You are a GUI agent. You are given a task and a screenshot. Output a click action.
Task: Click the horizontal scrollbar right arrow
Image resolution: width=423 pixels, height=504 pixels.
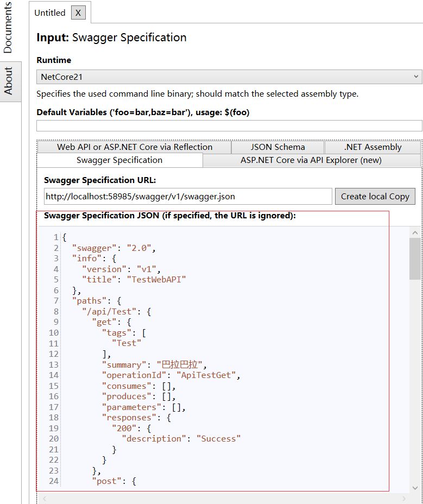403,498
